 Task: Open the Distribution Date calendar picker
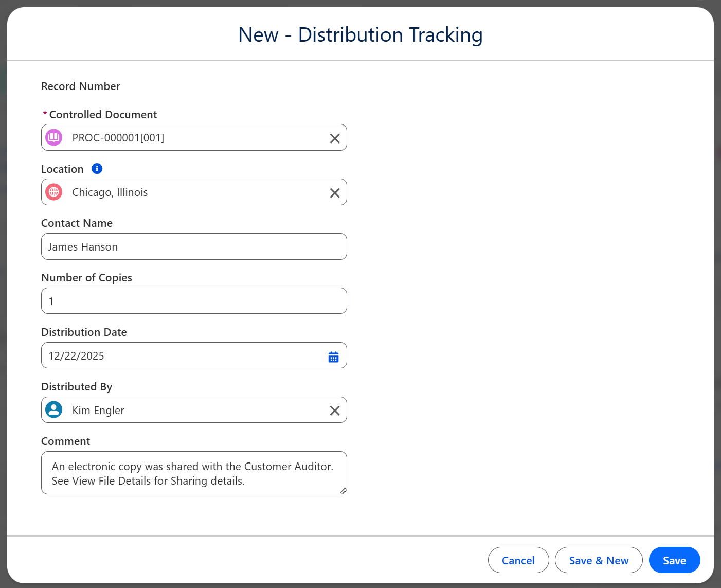(x=333, y=357)
